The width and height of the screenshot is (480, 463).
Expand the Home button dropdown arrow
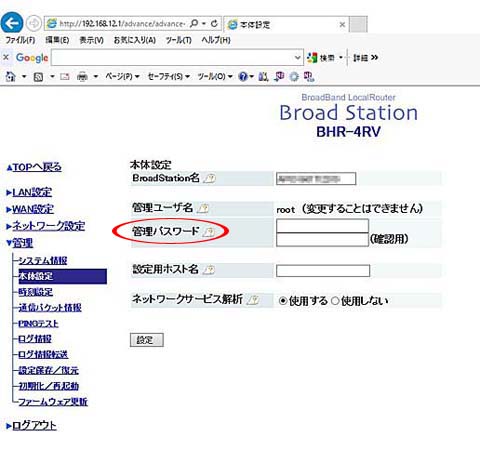pyautogui.click(x=24, y=77)
